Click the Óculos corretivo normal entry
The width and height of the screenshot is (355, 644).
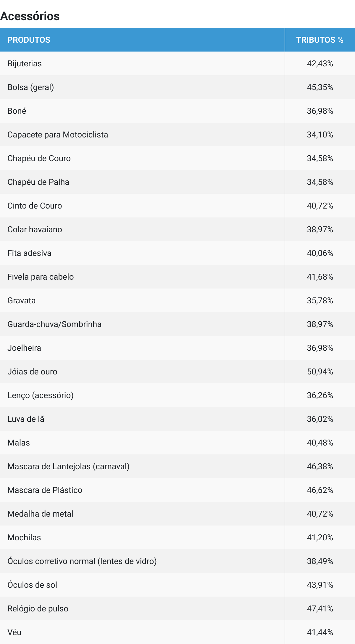pos(82,561)
